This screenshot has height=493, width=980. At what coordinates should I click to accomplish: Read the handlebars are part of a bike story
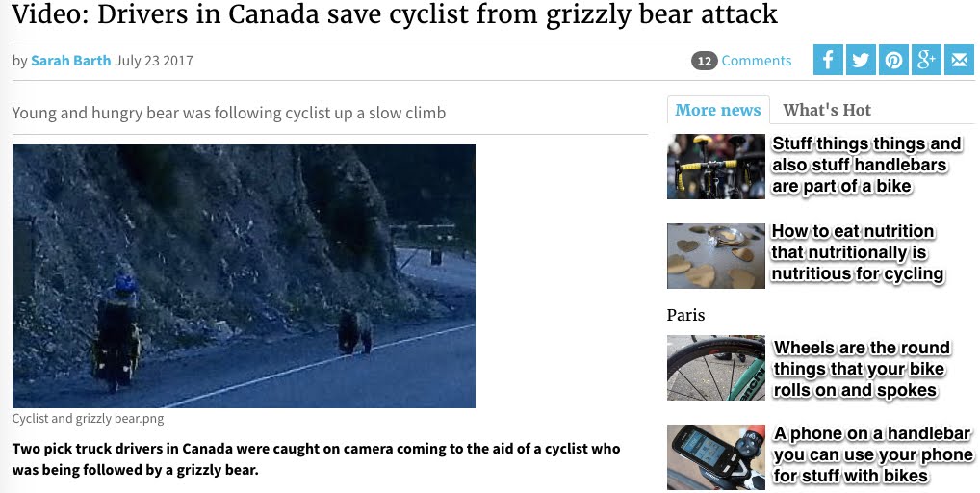click(866, 165)
